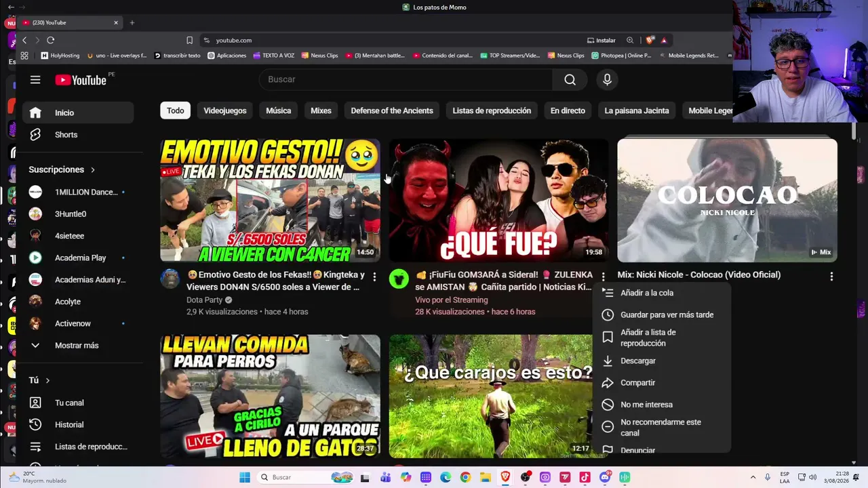
Task: Open the Historial sidebar entry
Action: click(78, 425)
